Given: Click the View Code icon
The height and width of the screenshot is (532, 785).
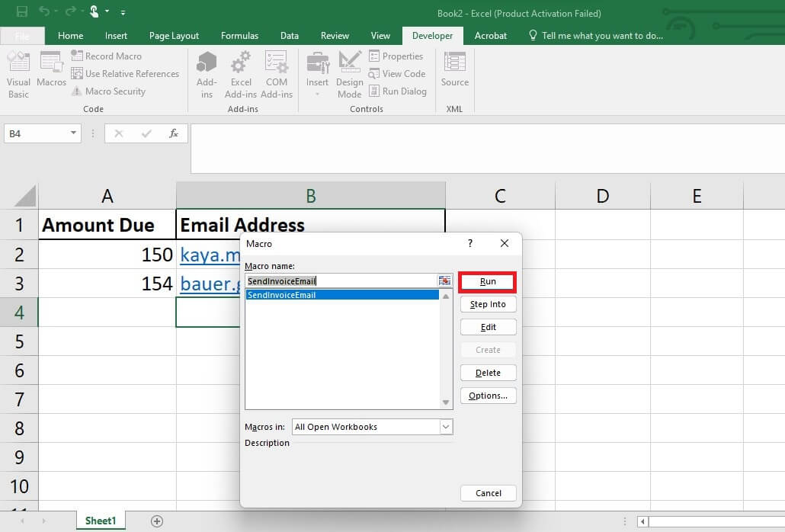Looking at the screenshot, I should pyautogui.click(x=398, y=73).
